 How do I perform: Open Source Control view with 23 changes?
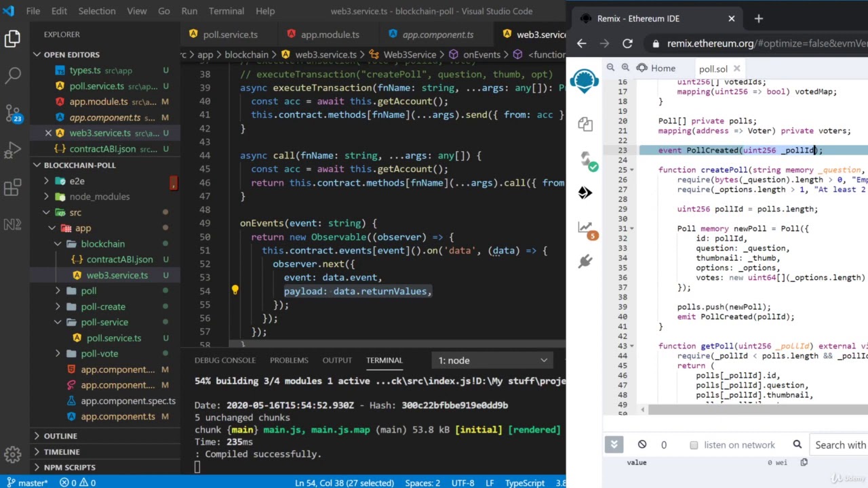coord(12,113)
